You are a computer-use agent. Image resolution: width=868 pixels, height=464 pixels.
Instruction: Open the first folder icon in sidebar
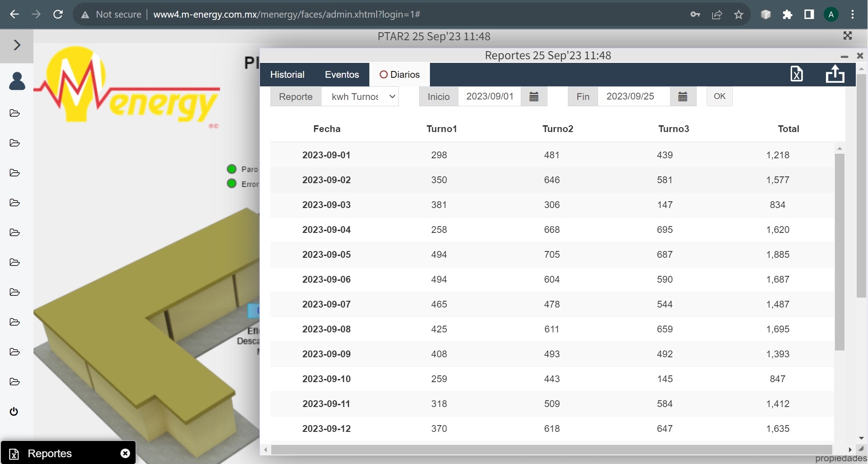click(14, 113)
